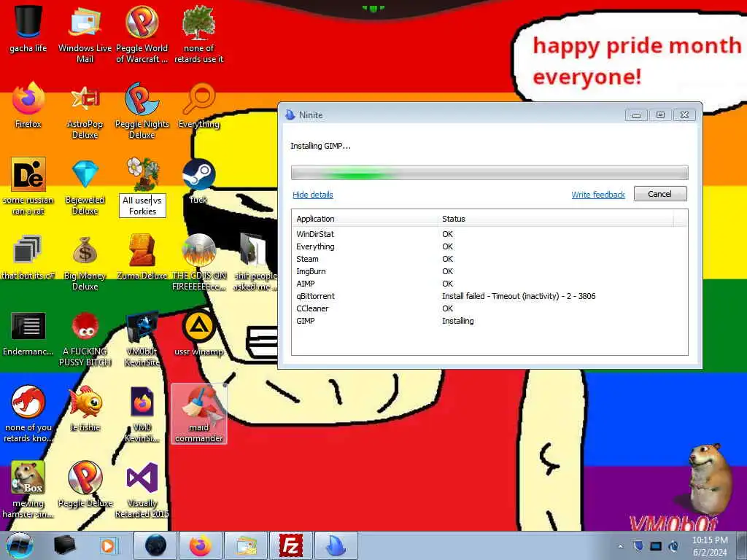Click the Application column header
The width and height of the screenshot is (747, 560).
pos(365,219)
